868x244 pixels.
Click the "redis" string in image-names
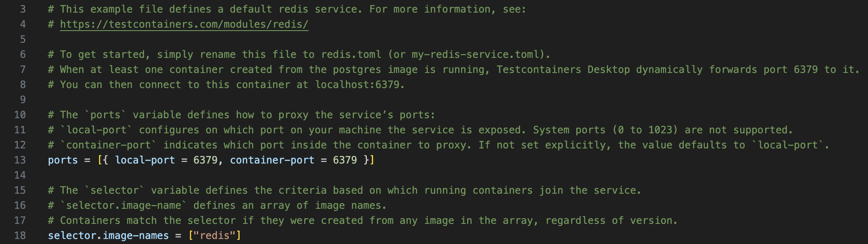tap(214, 236)
